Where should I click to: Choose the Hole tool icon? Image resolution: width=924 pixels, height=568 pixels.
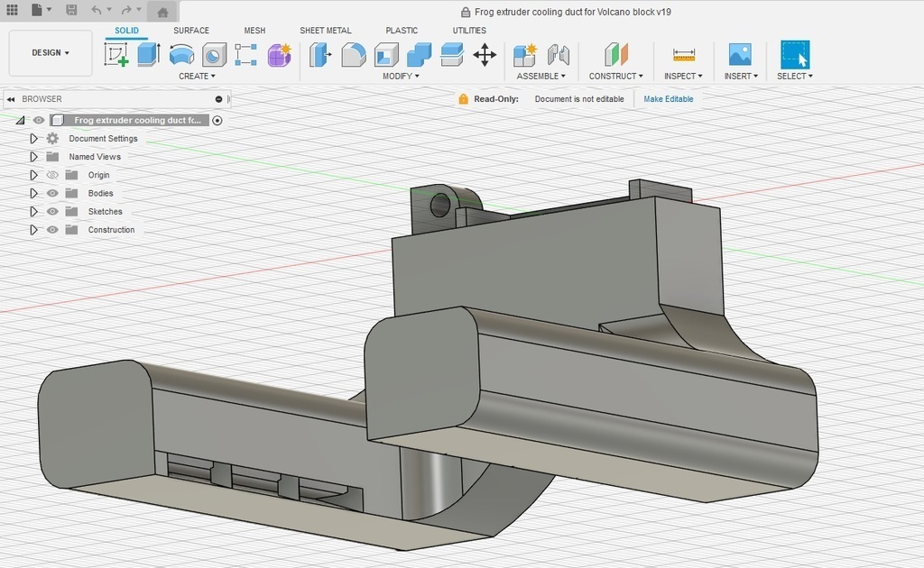pos(214,55)
